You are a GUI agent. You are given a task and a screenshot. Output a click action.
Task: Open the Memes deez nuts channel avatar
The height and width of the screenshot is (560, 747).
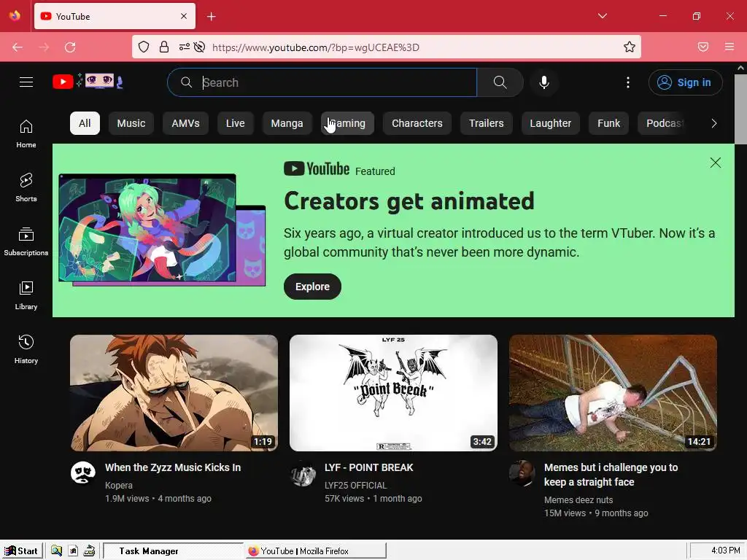pyautogui.click(x=522, y=472)
